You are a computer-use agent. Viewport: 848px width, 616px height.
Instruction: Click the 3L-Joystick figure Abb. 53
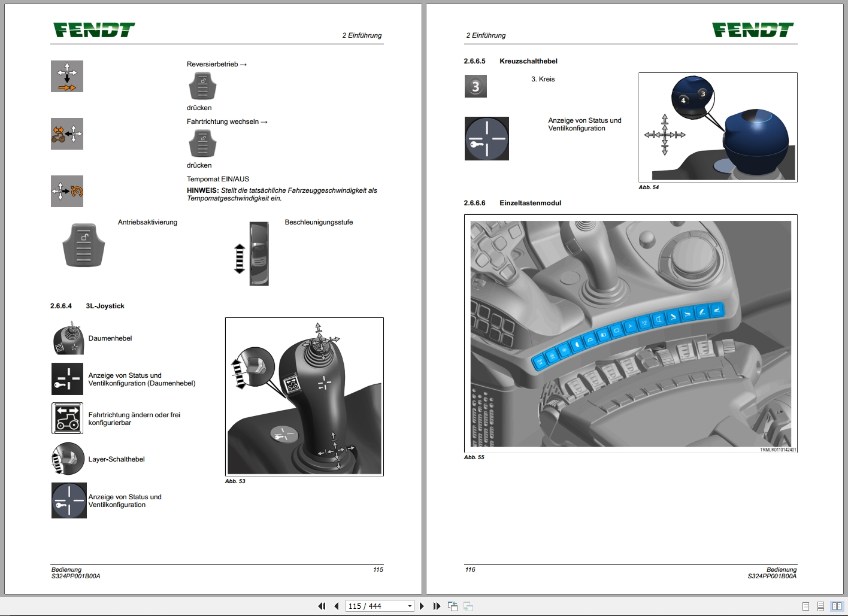(304, 396)
